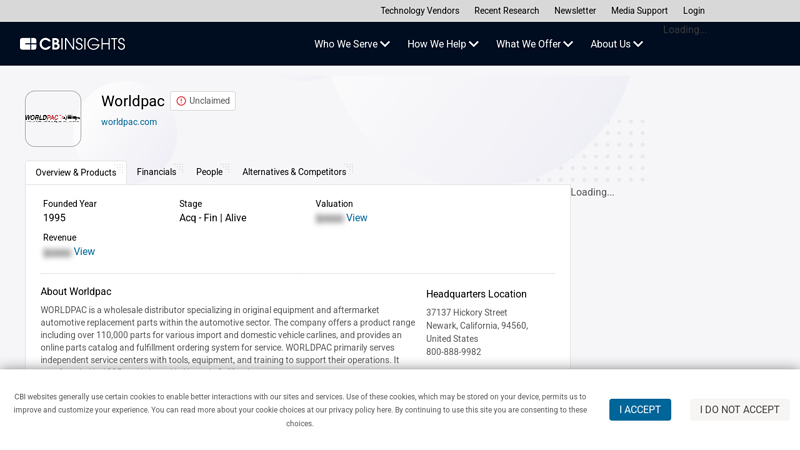Click View under Revenue
Viewport: 800px width, 450px height.
[84, 252]
